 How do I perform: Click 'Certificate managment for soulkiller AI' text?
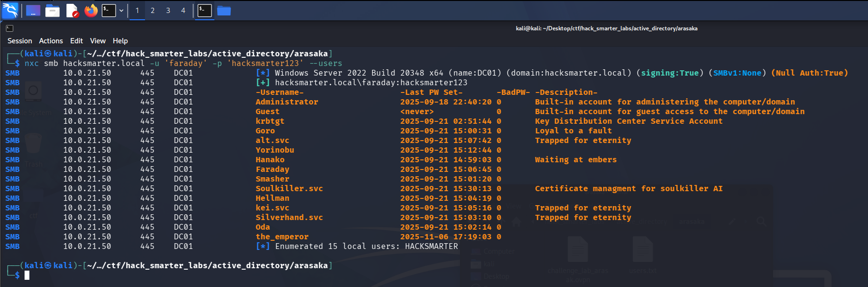point(629,188)
